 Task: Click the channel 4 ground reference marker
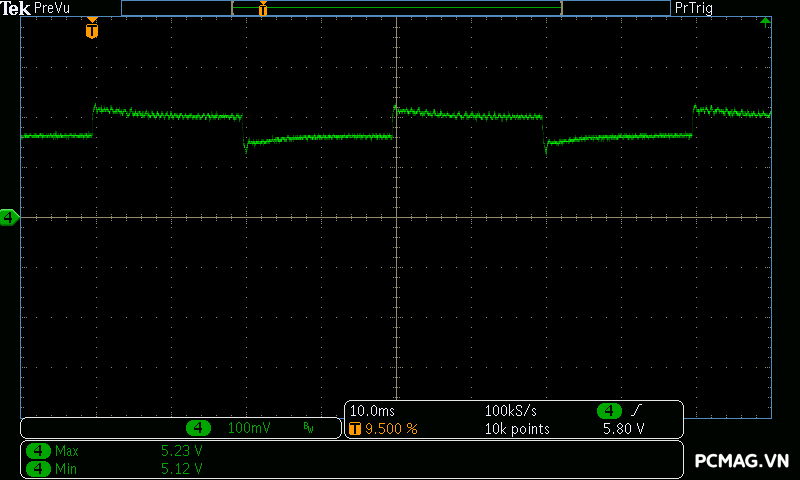click(9, 217)
